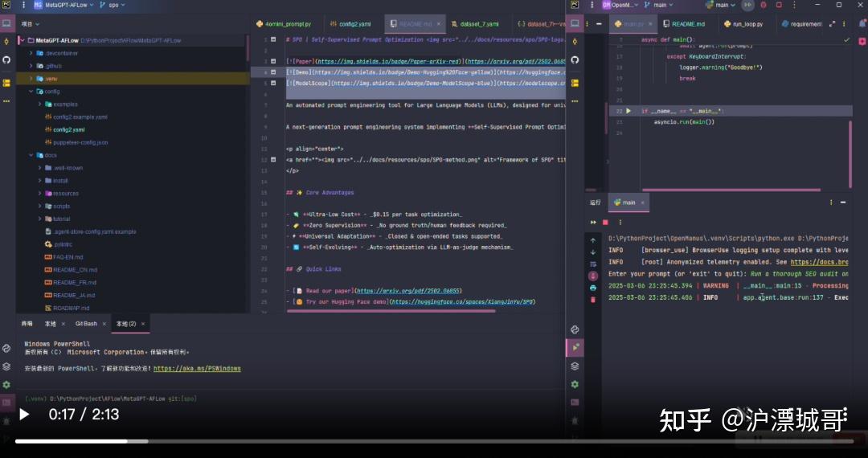Screen dimensions: 868x458
Task: Open the https://docs.bro link in Run console
Action: coord(819,262)
